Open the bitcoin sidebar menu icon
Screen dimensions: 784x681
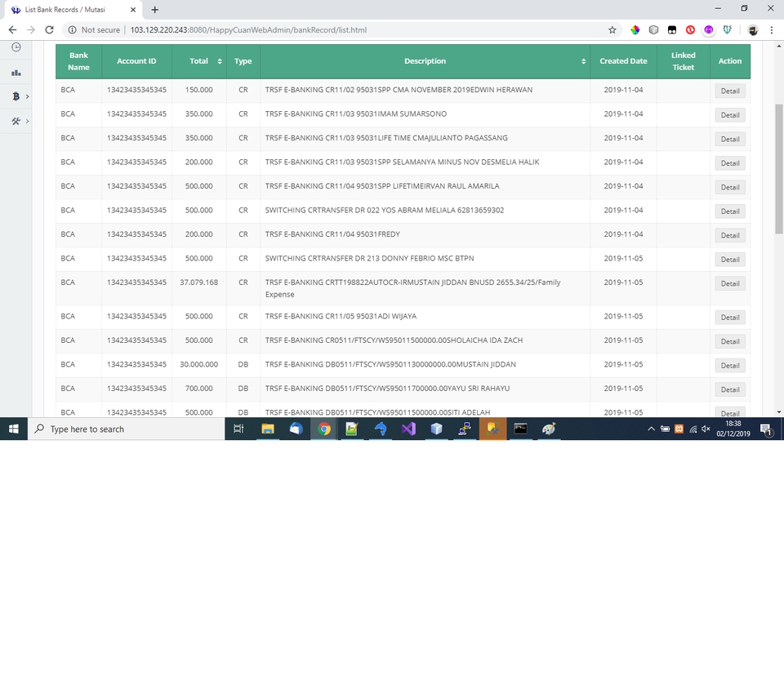(x=16, y=96)
